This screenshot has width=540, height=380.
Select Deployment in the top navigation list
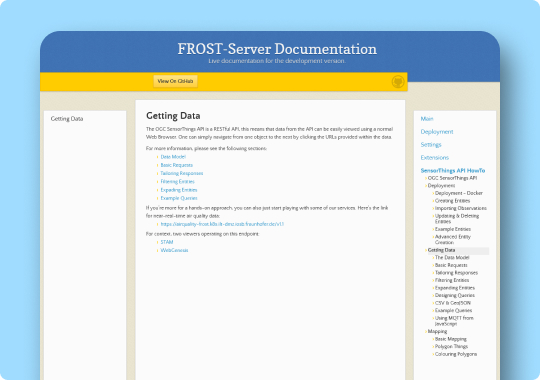pyautogui.click(x=437, y=132)
